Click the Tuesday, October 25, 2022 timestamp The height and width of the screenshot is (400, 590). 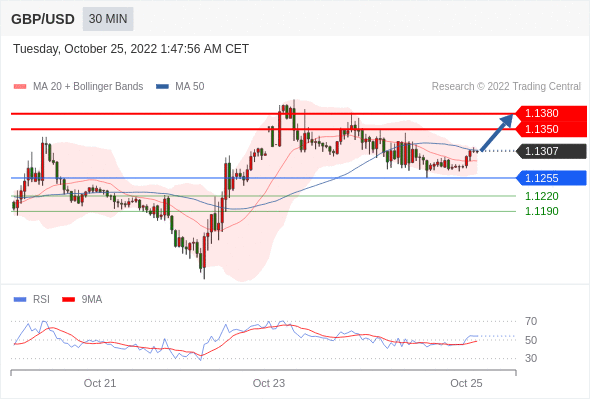[x=131, y=49]
